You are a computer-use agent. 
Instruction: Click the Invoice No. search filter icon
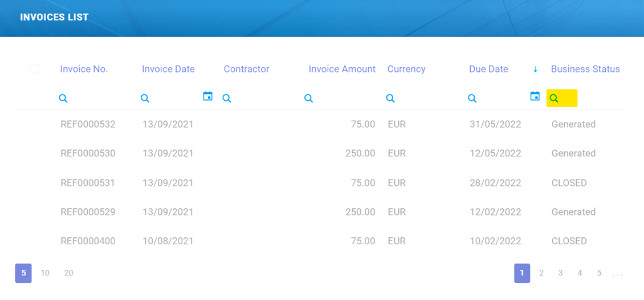tap(63, 99)
